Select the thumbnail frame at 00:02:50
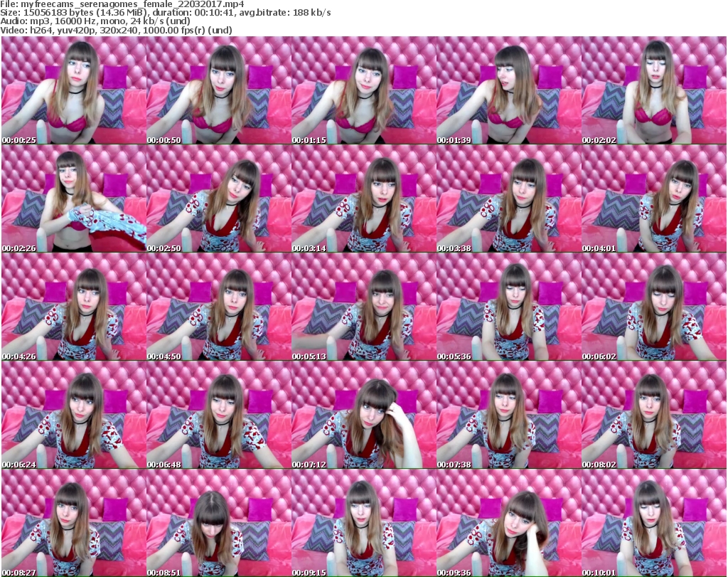 click(219, 198)
